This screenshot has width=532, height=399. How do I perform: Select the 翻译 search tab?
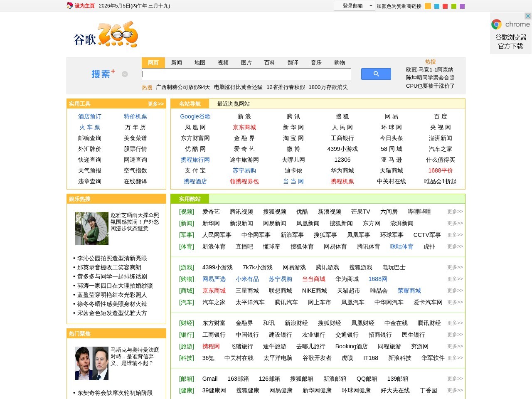[x=293, y=62]
